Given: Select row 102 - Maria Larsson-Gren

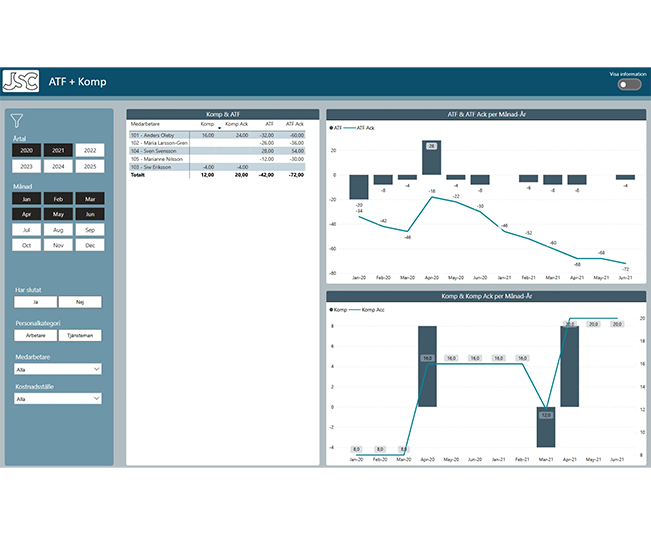Looking at the screenshot, I should (218, 143).
